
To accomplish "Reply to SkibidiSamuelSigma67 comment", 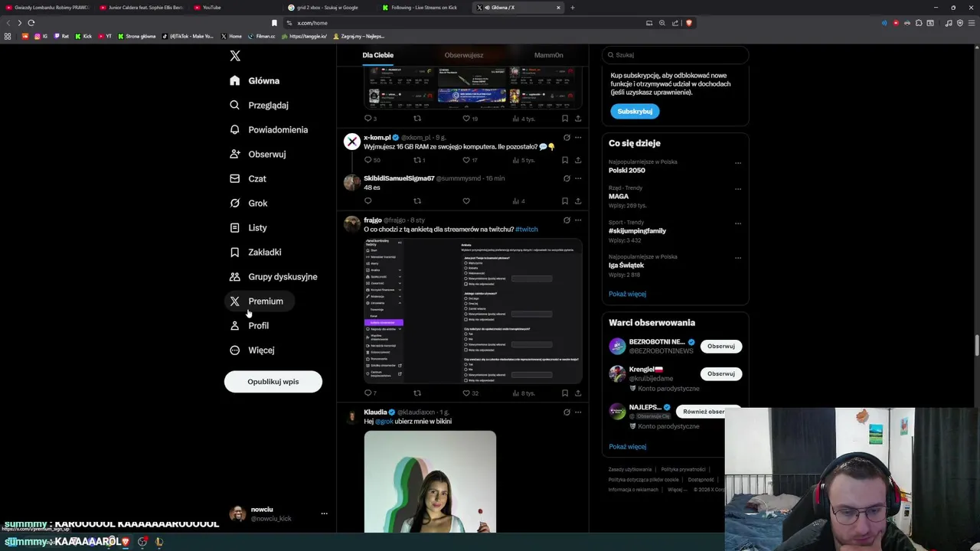I will coord(368,201).
